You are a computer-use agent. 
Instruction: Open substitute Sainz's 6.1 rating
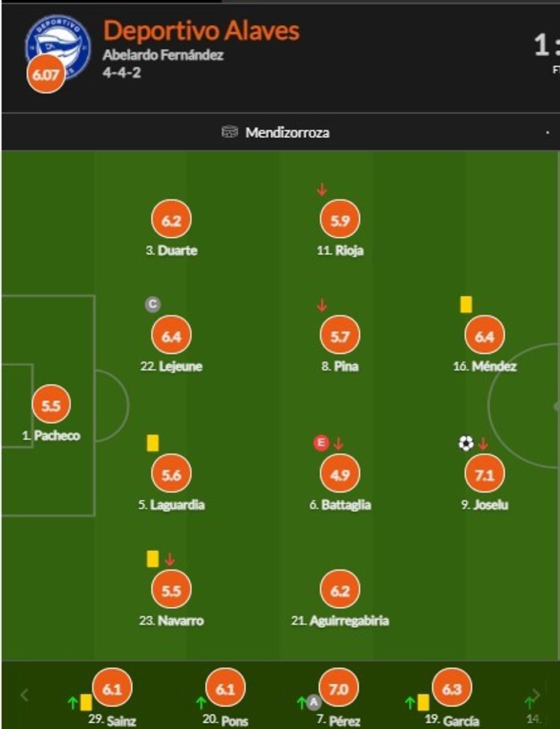[112, 689]
